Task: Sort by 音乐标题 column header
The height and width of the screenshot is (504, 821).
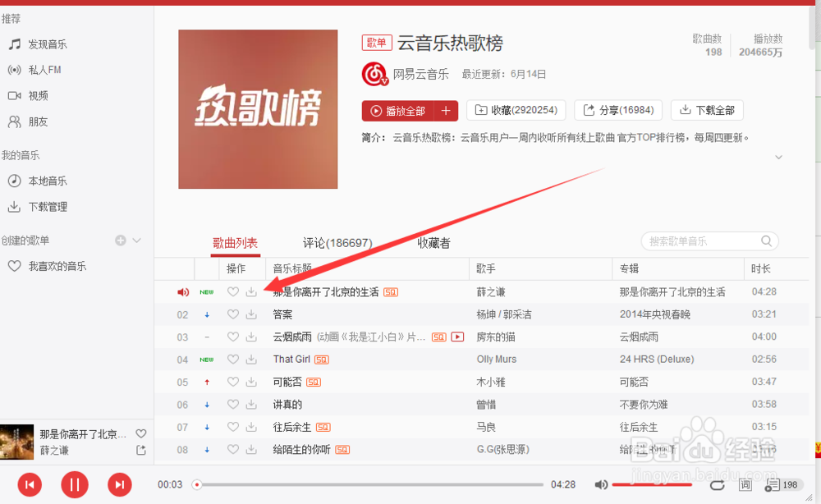Action: (x=292, y=269)
